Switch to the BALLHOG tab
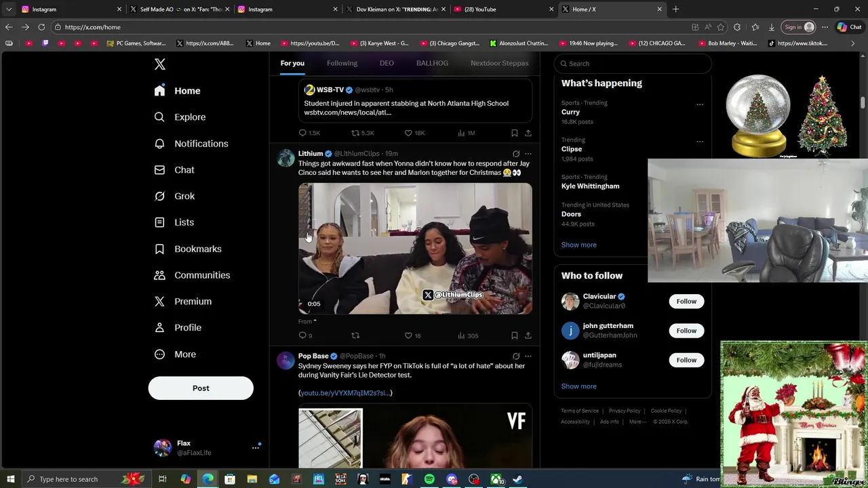This screenshot has width=868, height=488. (432, 63)
